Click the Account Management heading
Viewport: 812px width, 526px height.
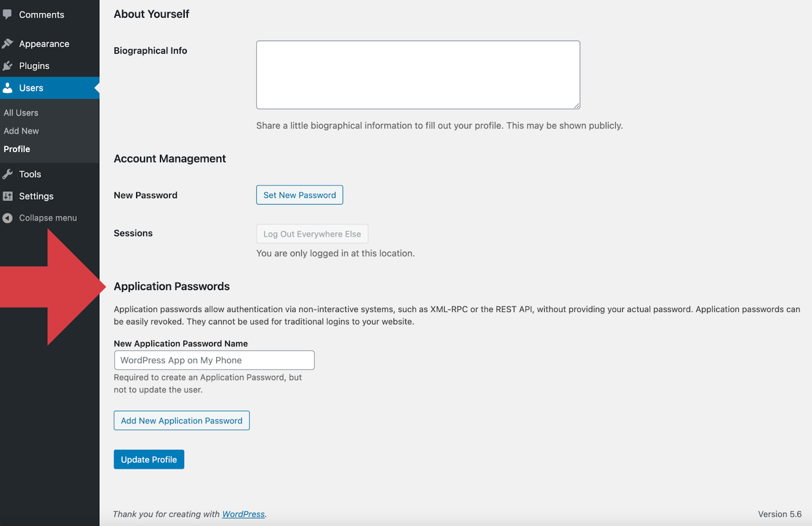coord(170,159)
